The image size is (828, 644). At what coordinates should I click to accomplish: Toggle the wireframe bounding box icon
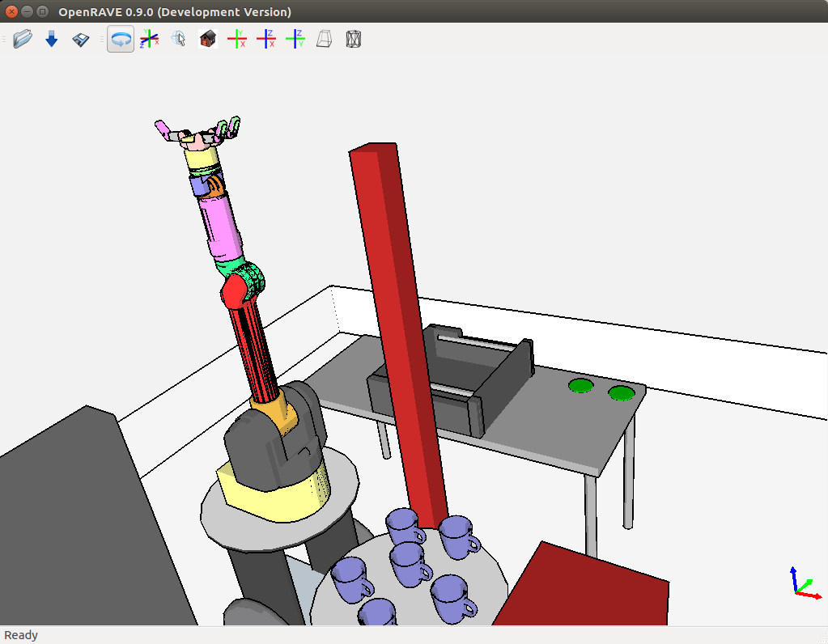[x=353, y=39]
